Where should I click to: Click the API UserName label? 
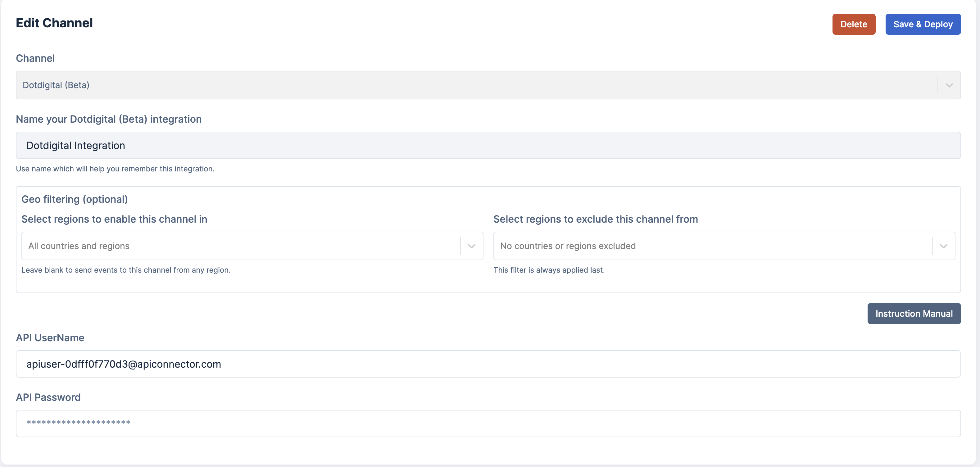tap(50, 338)
